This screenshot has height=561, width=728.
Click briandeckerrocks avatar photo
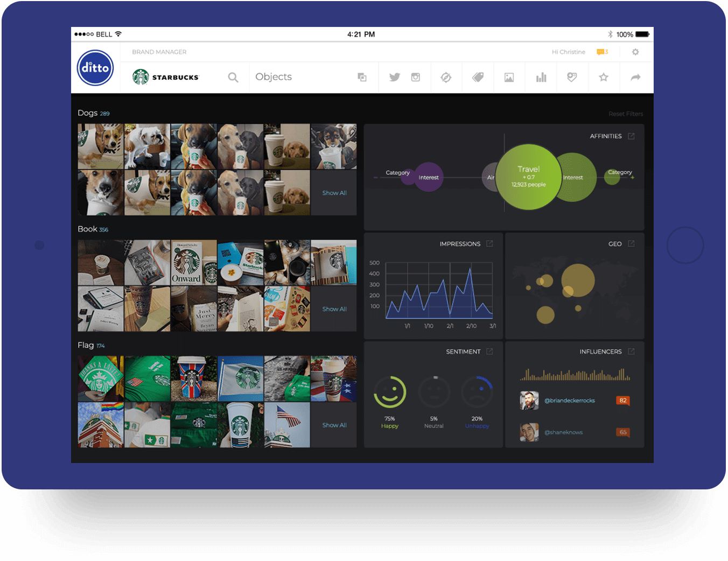pos(529,401)
